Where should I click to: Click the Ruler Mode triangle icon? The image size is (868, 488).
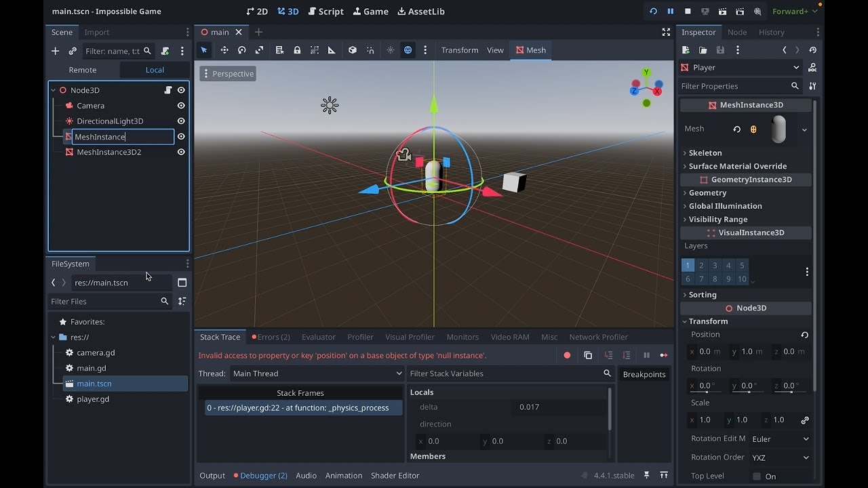click(332, 50)
